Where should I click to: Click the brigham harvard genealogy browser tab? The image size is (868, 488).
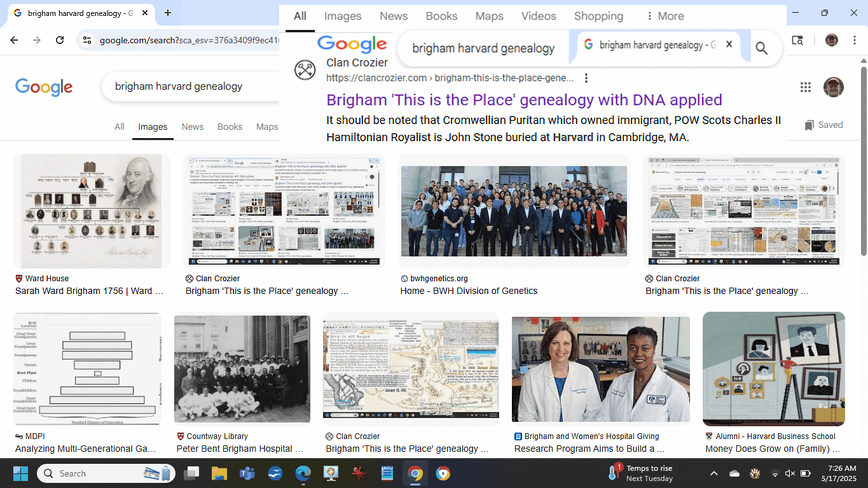tap(81, 13)
